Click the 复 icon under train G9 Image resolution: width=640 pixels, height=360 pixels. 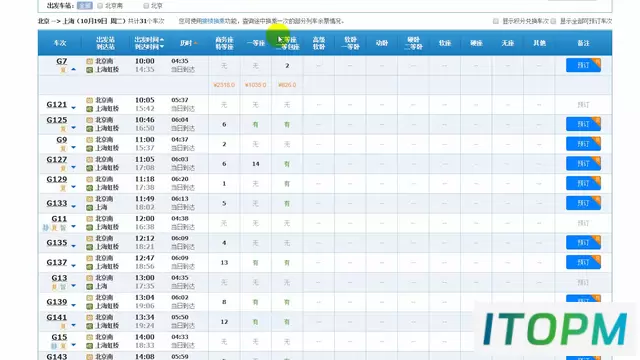tap(63, 148)
